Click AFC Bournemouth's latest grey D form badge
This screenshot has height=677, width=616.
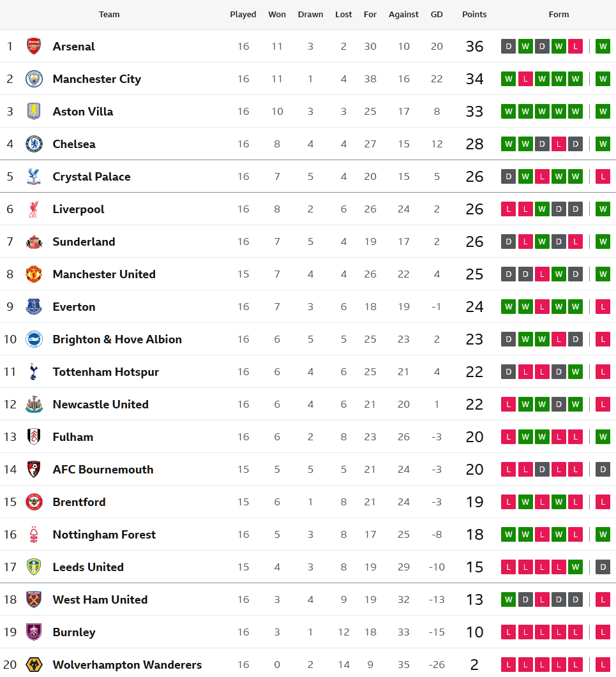603,470
